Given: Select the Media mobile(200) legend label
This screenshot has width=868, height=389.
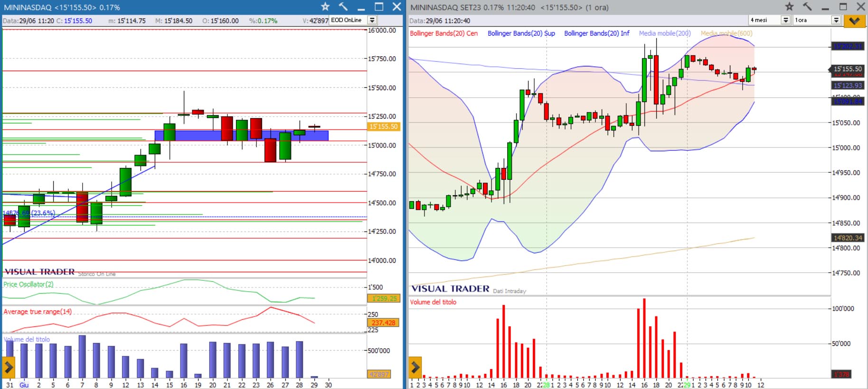Looking at the screenshot, I should 665,33.
